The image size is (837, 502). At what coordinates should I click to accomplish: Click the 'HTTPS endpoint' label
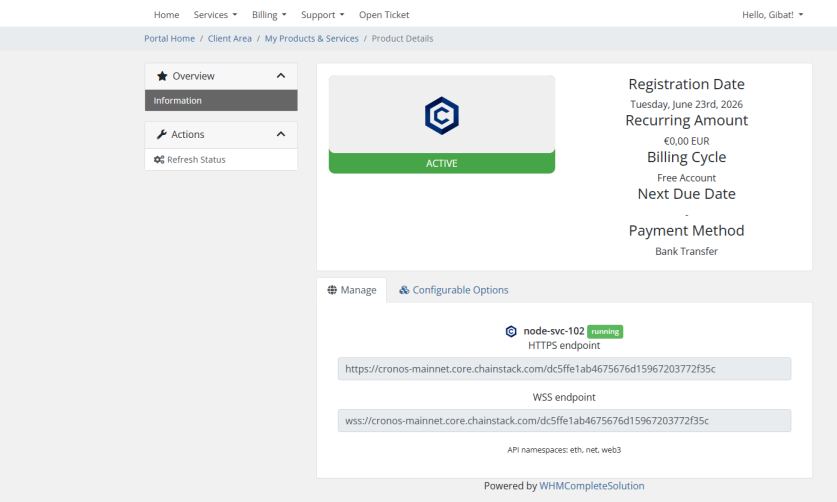(x=564, y=346)
